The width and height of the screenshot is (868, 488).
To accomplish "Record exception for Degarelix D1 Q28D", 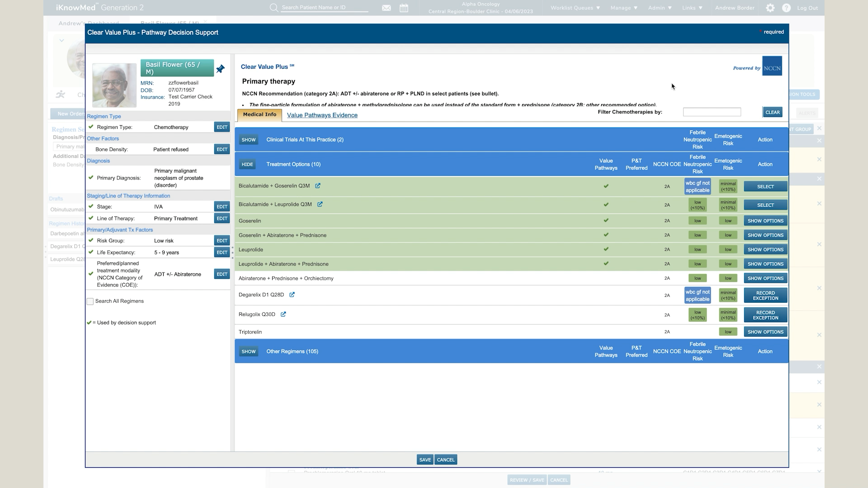I will (765, 296).
